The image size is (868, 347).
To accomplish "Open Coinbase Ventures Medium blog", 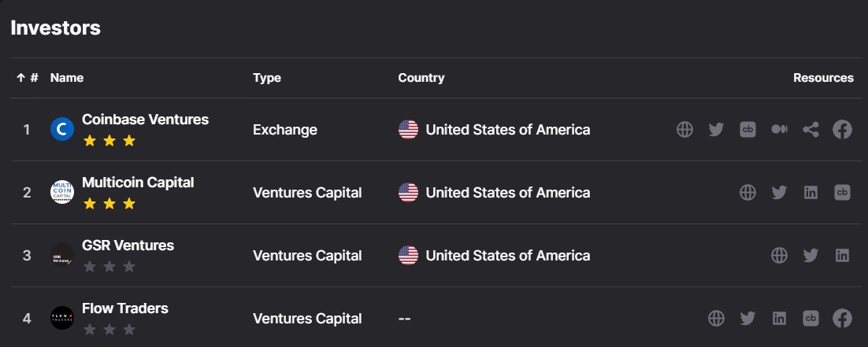I will pos(779,130).
